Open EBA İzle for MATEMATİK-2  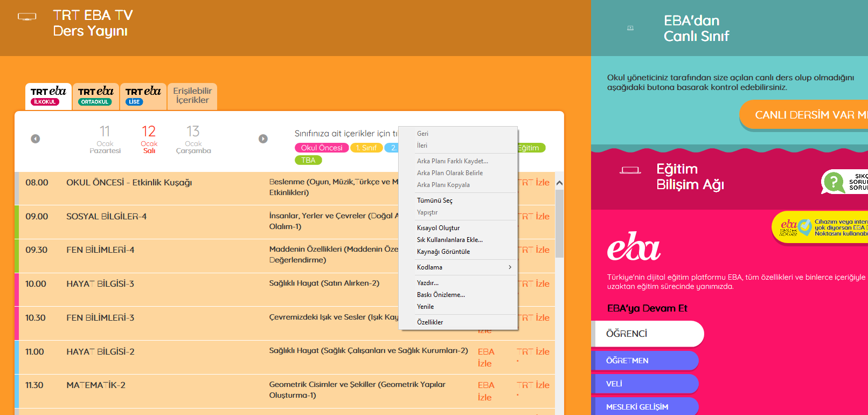pos(486,391)
